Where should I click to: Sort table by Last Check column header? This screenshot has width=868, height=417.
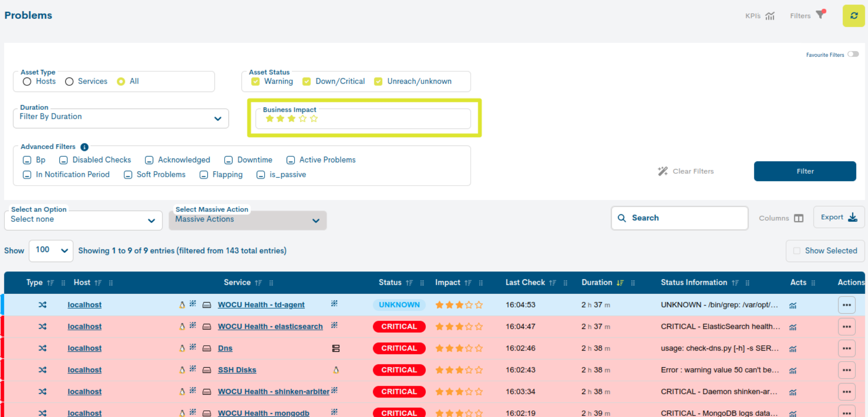click(525, 282)
